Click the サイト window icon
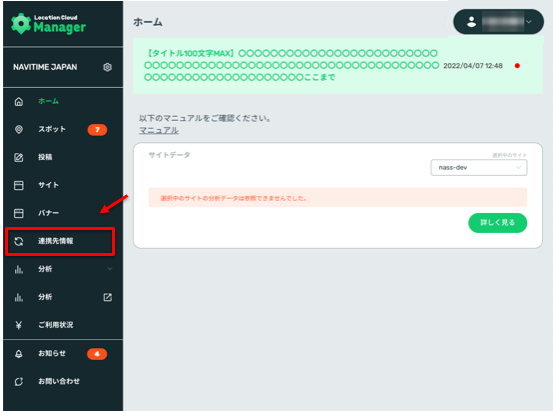Screen dimensions: 553x411 pos(19,185)
